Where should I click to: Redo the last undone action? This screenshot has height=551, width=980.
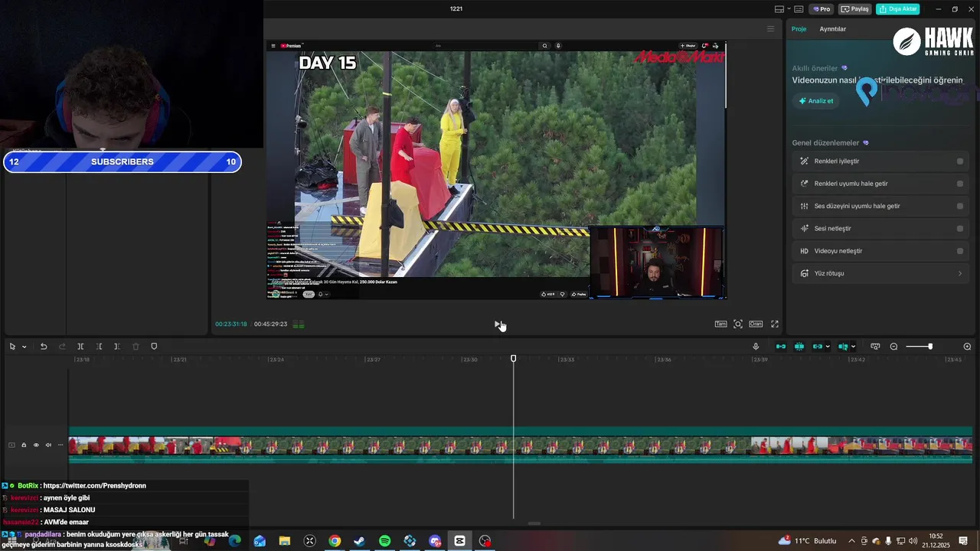click(x=62, y=347)
